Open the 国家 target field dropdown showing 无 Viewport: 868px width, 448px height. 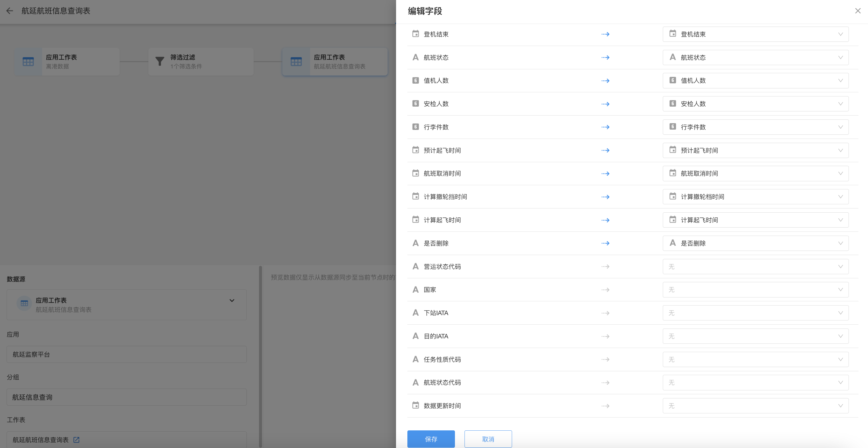pyautogui.click(x=755, y=289)
